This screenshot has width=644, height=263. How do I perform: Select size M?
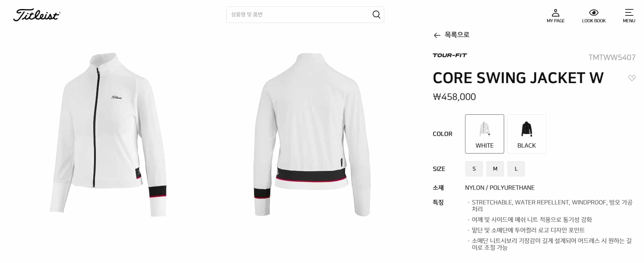(495, 169)
